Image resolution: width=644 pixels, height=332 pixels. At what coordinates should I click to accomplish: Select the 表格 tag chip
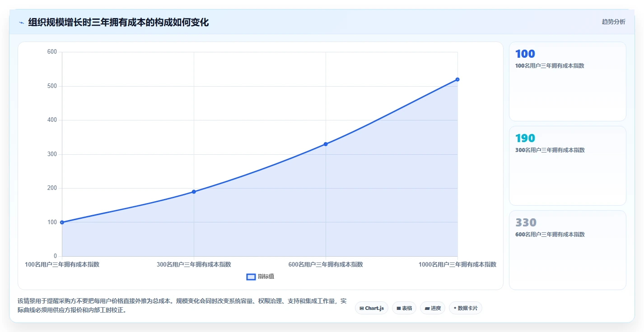pyautogui.click(x=404, y=308)
